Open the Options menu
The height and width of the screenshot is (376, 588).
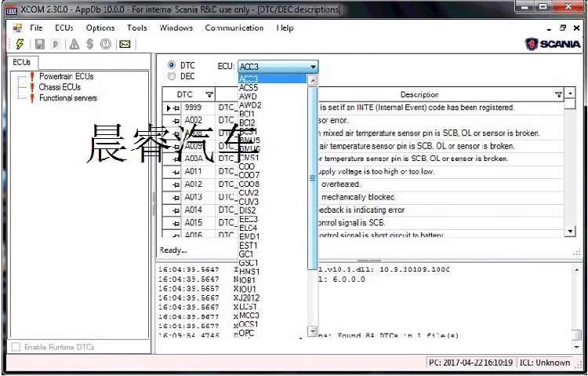100,27
